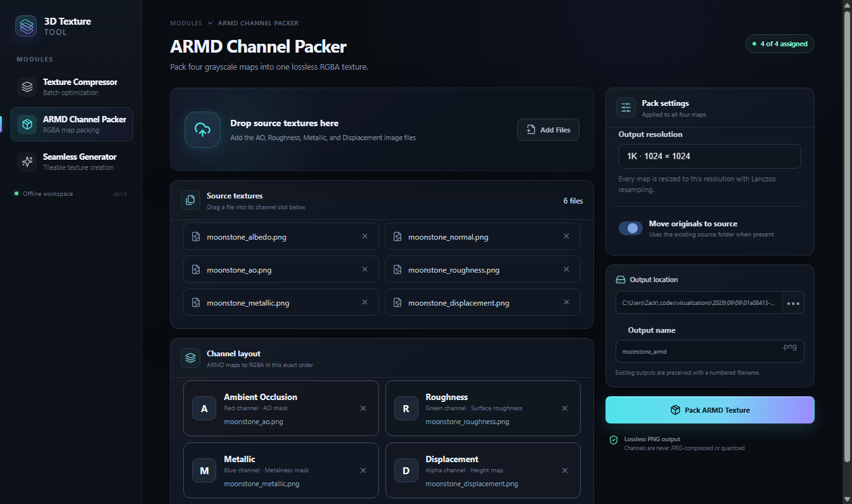Screen dimensions: 852x504
Task: Remove moonstone_normal.png from source list
Action: 566,236
